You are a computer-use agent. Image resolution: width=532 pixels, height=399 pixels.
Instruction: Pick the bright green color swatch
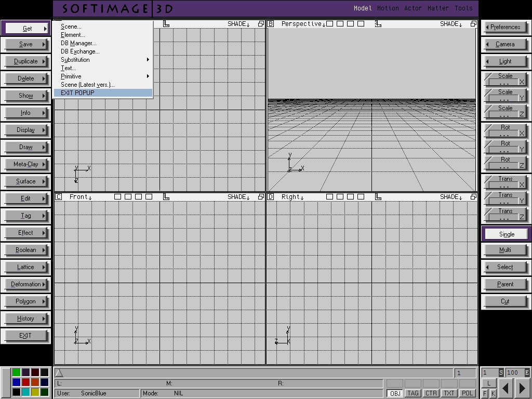pos(17,373)
